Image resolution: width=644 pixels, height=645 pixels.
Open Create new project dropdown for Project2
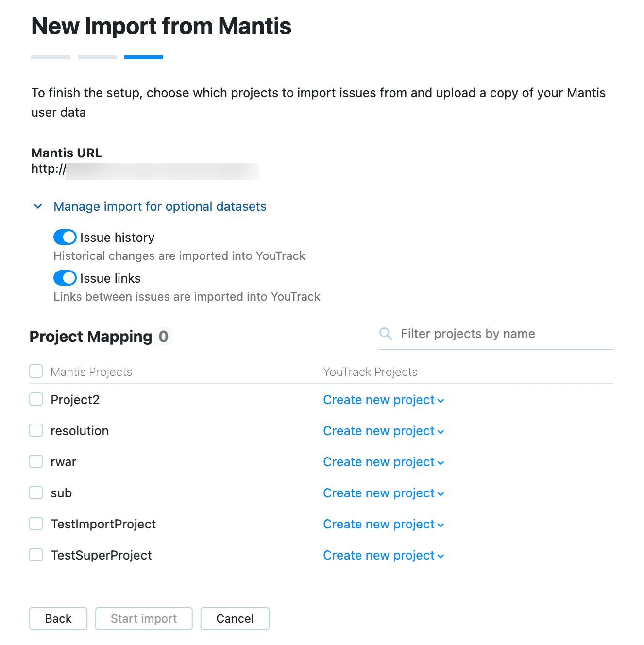(383, 400)
